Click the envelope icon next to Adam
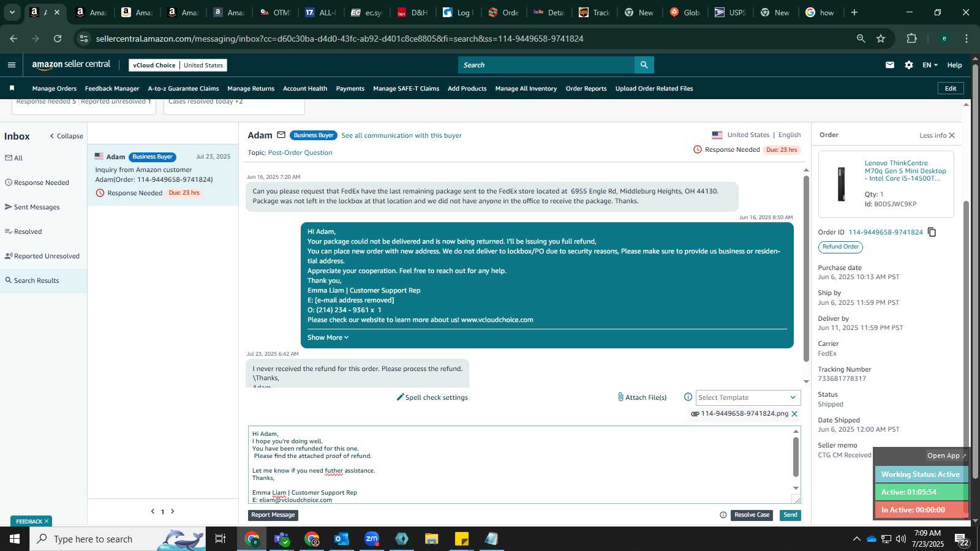980x551 pixels. tap(281, 135)
